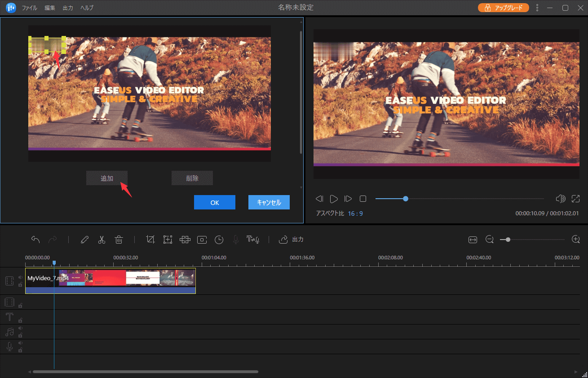588x378 pixels.
Task: Open the speech and text converter tool
Action: 253,240
